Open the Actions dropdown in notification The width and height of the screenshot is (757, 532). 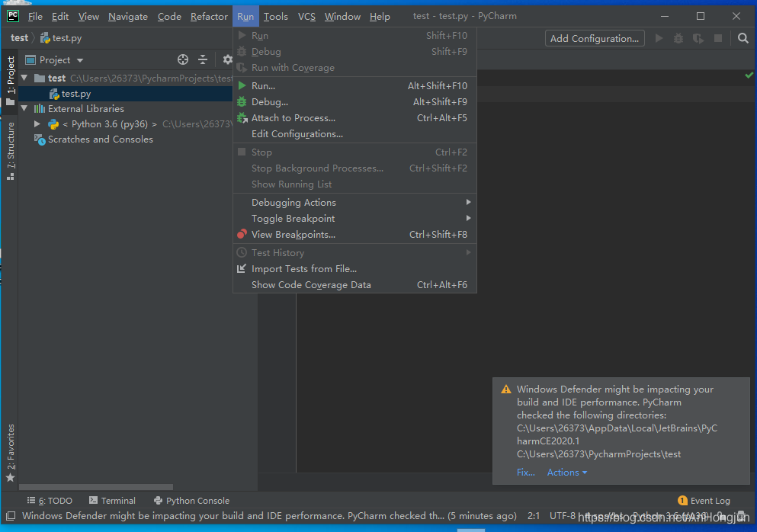click(566, 473)
